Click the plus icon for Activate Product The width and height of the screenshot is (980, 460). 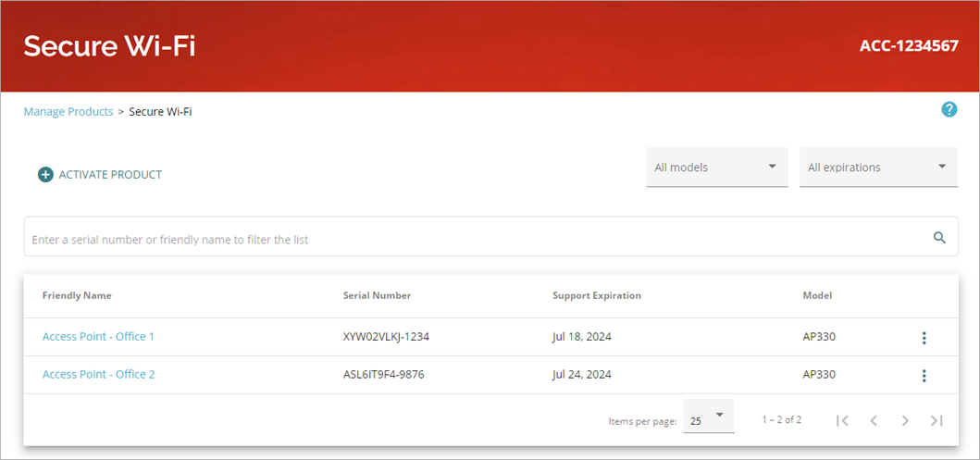pyautogui.click(x=45, y=175)
